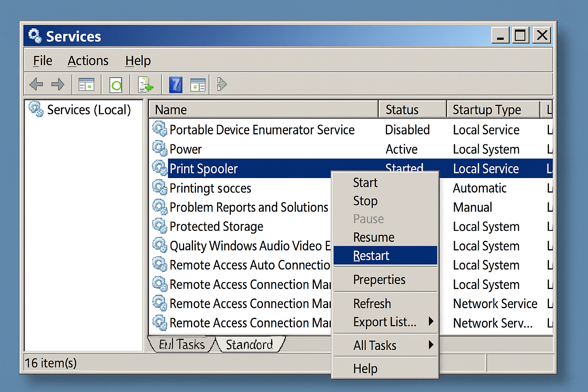Toggle the Show/Hide Console Tree toolbar icon
This screenshot has width=588, height=392.
[x=86, y=84]
